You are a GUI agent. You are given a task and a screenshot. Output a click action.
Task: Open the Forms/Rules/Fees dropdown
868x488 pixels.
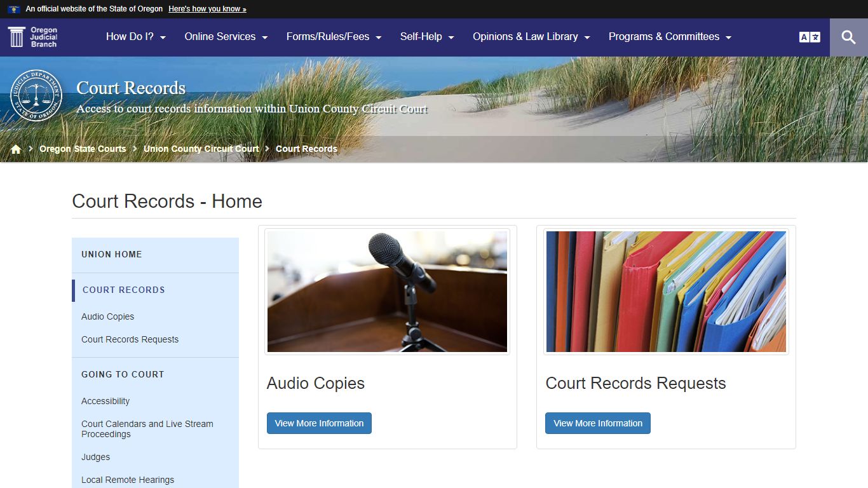334,37
